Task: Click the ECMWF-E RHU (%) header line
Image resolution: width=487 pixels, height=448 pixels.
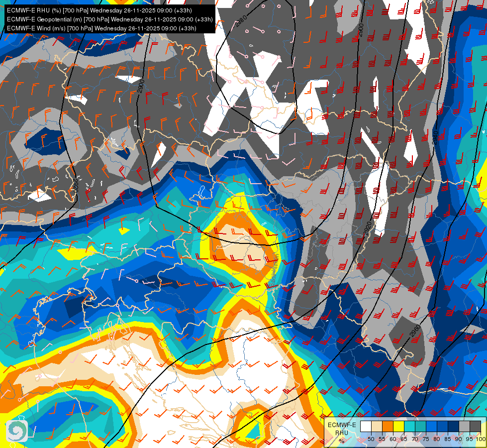Action: click(x=99, y=10)
